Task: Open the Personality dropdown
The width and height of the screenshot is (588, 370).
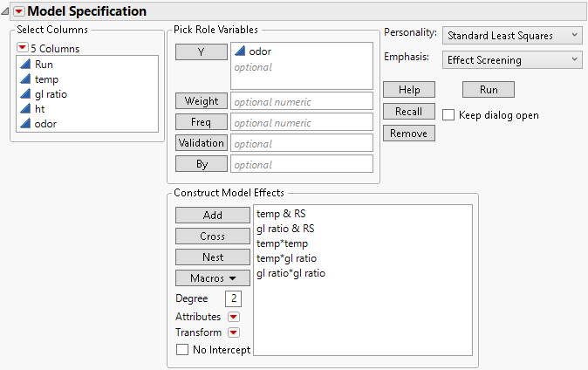Action: [511, 35]
